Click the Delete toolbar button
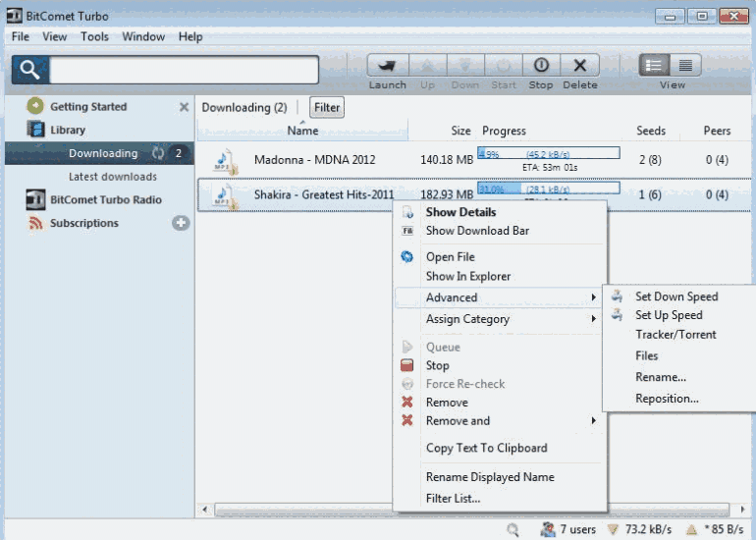756x540 pixels. click(580, 65)
